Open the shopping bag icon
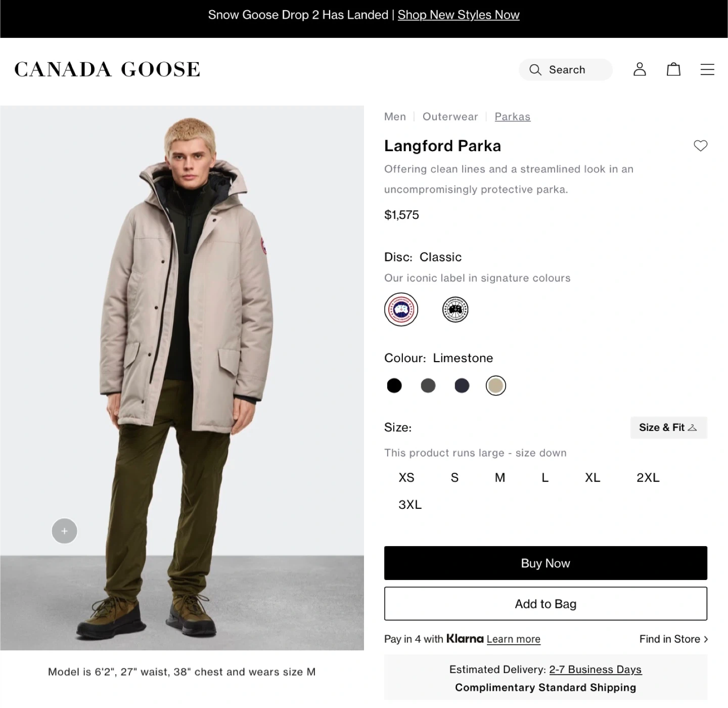Image resolution: width=728 pixels, height=708 pixels. 673,69
